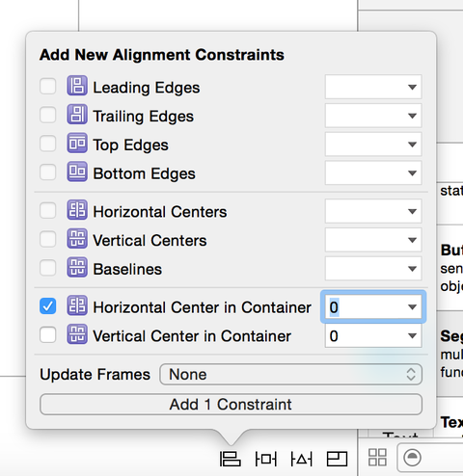Expand the Trailing Edges value dropdown

[x=412, y=116]
